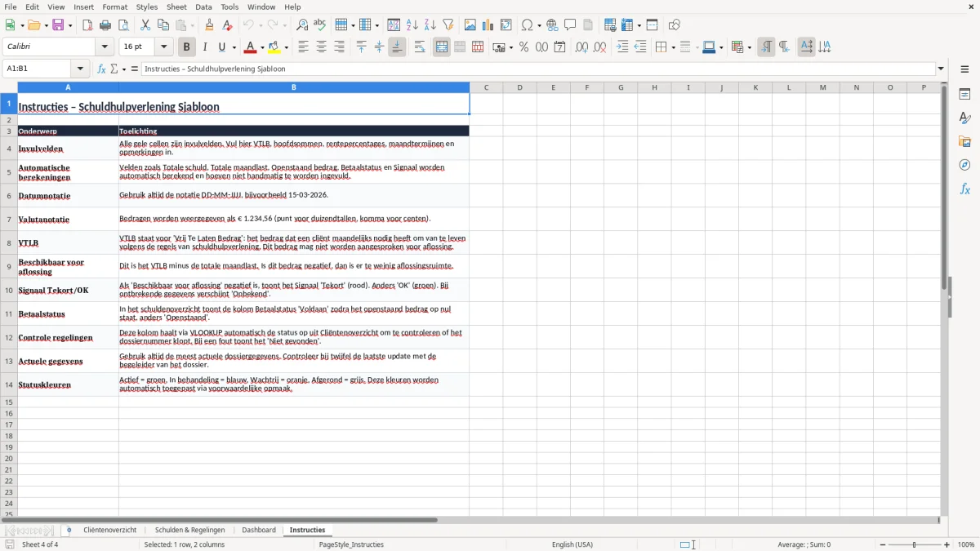
Task: Toggle Italic formatting
Action: pos(204,47)
